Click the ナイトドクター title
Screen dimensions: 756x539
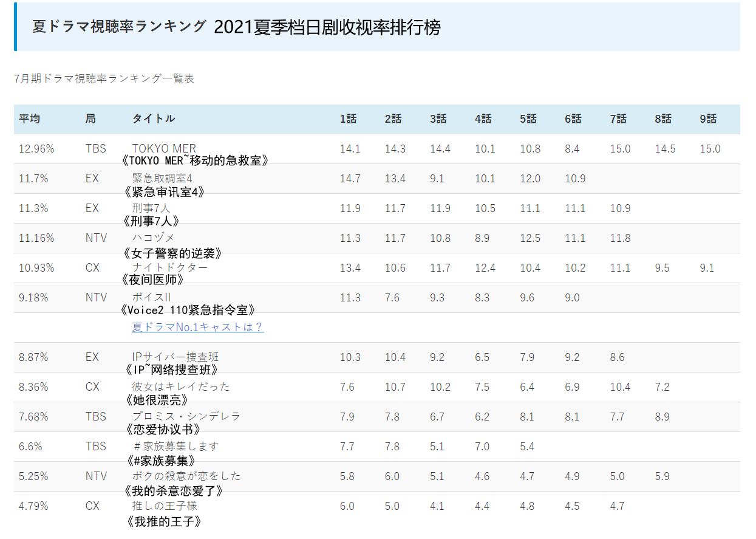tap(170, 268)
